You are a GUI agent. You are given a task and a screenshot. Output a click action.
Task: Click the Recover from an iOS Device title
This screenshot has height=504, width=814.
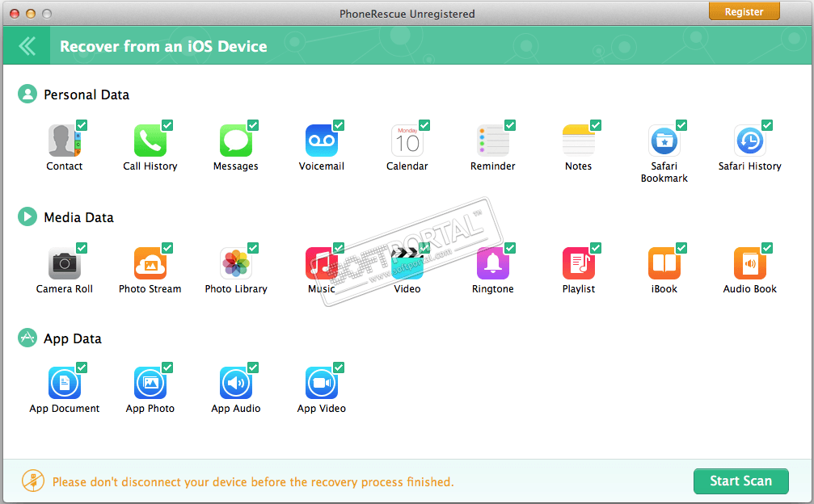[163, 47]
